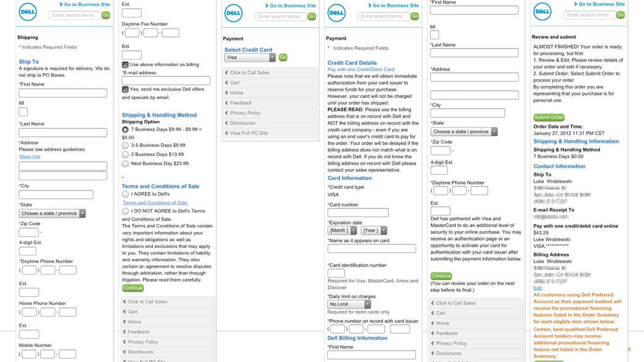The width and height of the screenshot is (644, 362).
Task: Open the State dropdown in the billing address form
Action: (x=464, y=131)
